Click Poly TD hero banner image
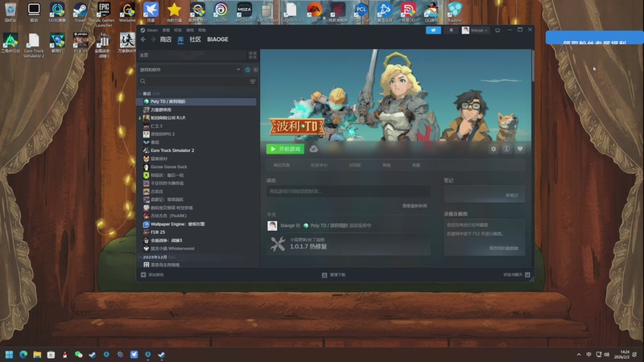 [395, 96]
